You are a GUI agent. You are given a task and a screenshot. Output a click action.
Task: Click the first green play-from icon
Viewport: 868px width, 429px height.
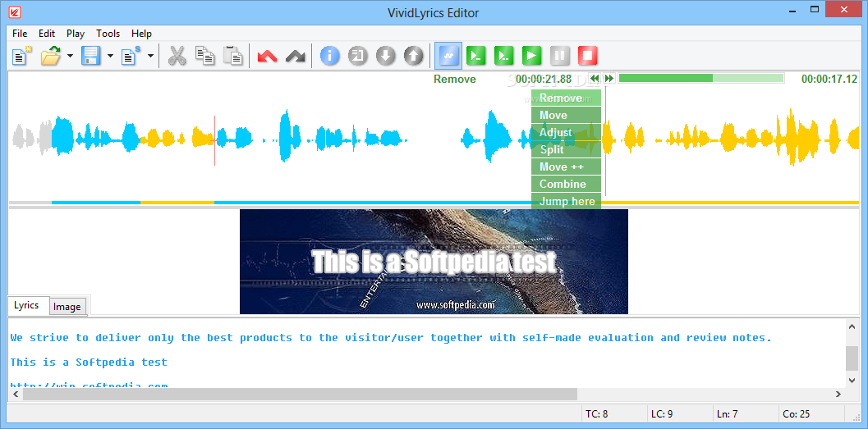476,56
